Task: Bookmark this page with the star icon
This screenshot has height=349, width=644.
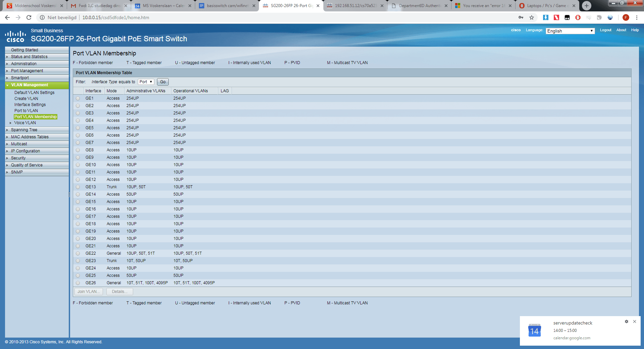Action: click(x=532, y=17)
